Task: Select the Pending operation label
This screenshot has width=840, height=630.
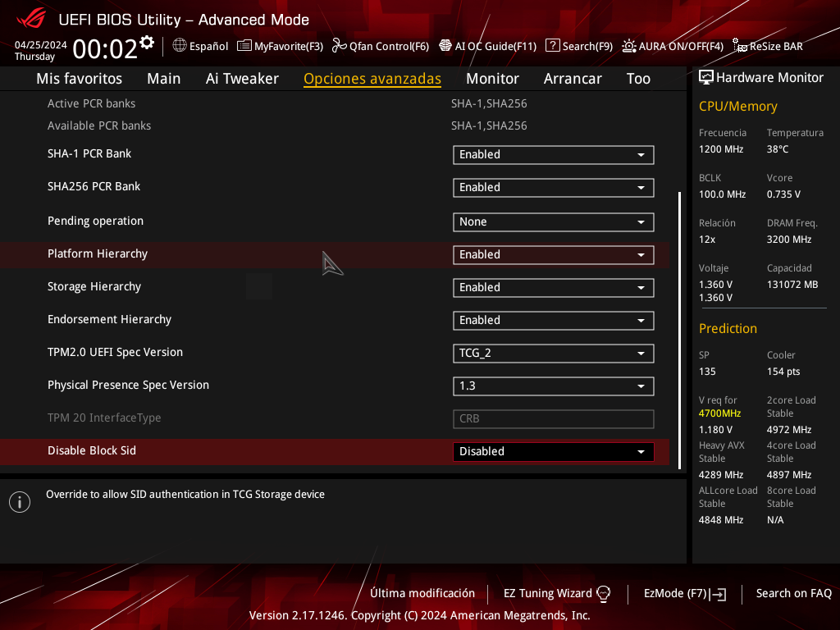Action: click(x=95, y=221)
